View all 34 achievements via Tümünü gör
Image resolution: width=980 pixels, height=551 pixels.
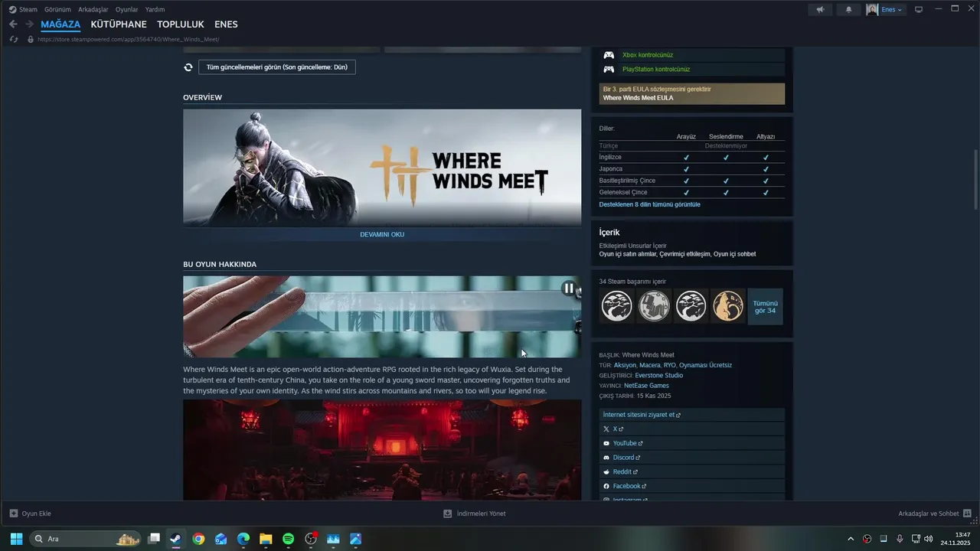tap(765, 306)
